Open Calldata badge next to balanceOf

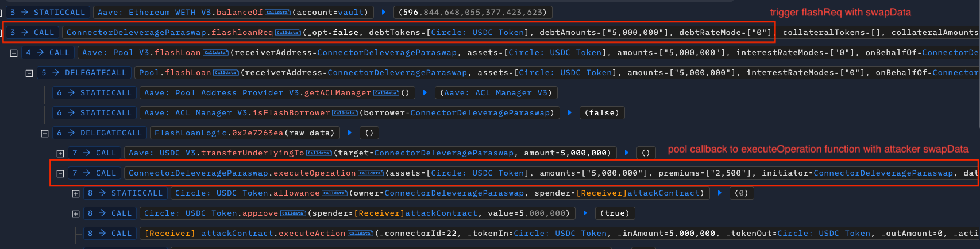(x=277, y=13)
